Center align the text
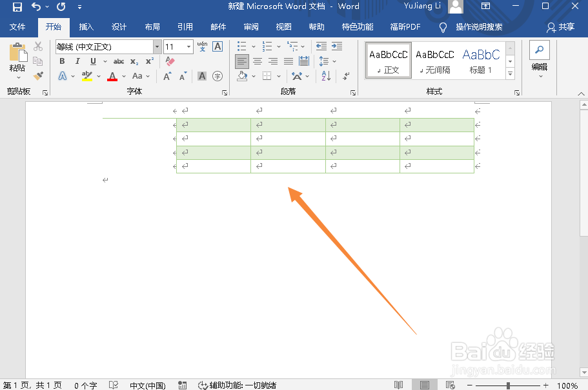 (258, 61)
